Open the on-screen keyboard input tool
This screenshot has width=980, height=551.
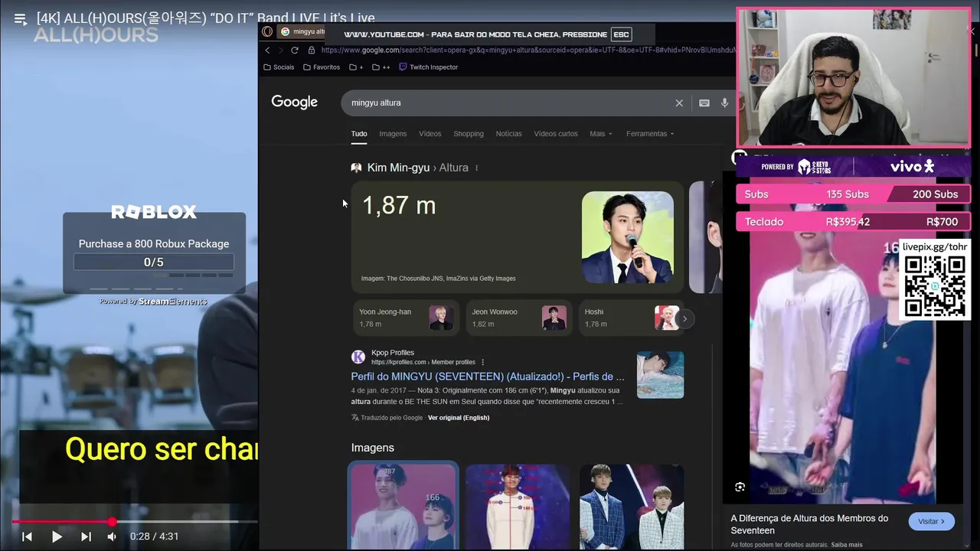point(704,103)
